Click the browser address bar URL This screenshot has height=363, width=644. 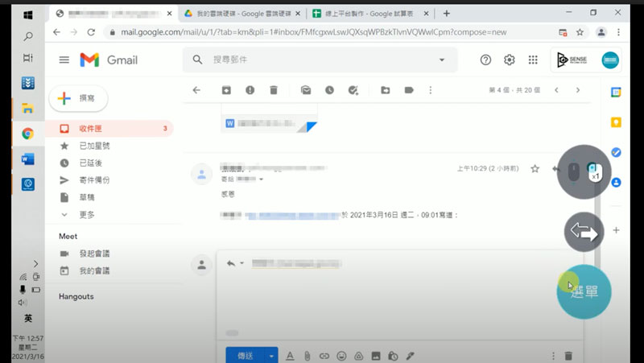point(313,32)
